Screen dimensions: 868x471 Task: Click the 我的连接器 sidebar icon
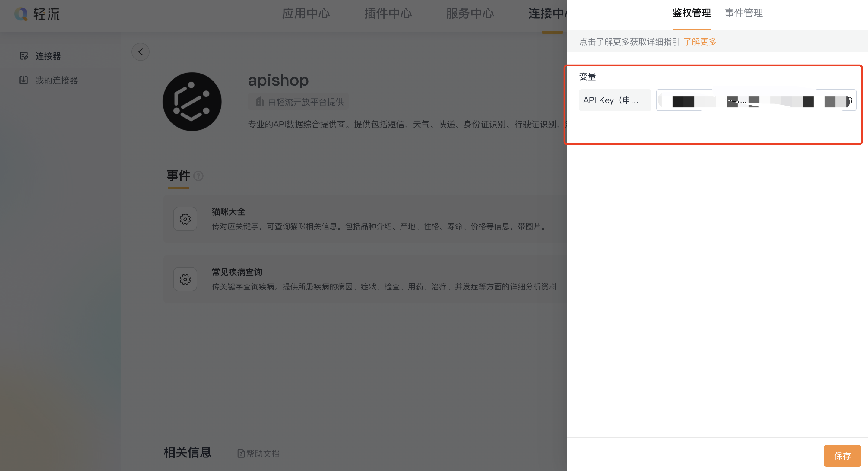(24, 80)
